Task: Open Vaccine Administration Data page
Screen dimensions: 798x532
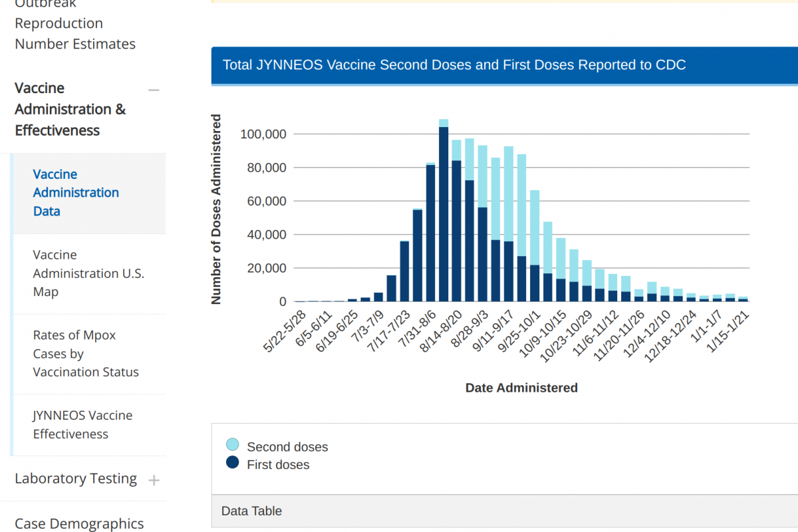Action: point(76,193)
